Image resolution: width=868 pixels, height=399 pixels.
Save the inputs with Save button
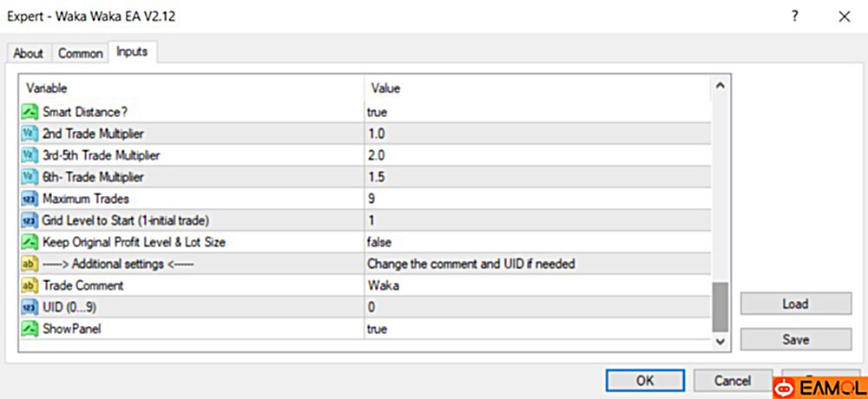(x=795, y=339)
